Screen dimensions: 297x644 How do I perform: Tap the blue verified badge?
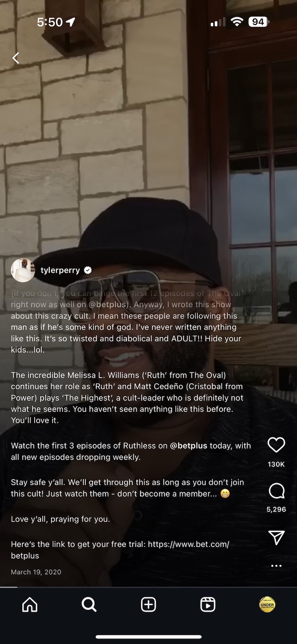tap(88, 270)
